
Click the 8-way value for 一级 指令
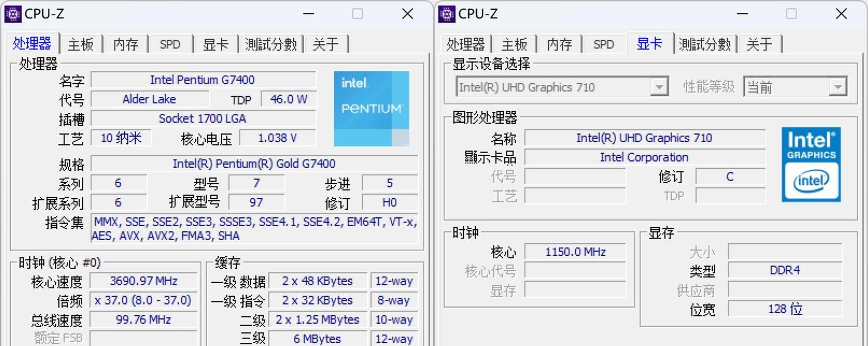[x=394, y=301]
